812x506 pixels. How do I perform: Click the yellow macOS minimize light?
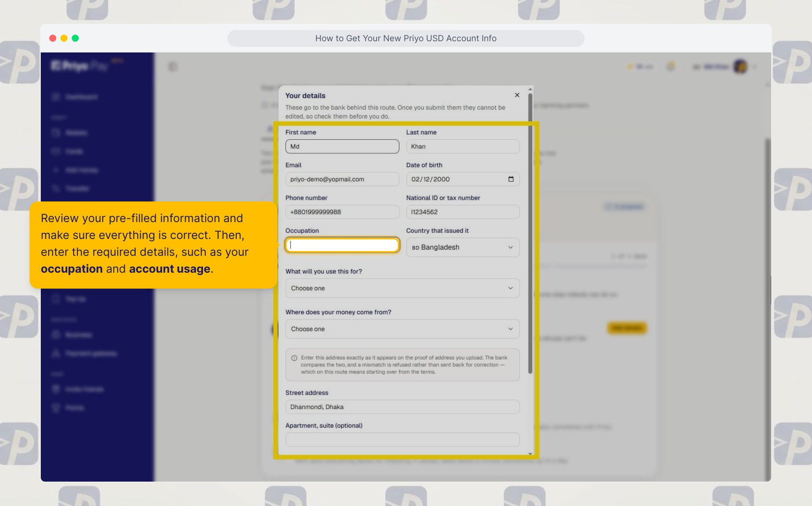tap(64, 38)
